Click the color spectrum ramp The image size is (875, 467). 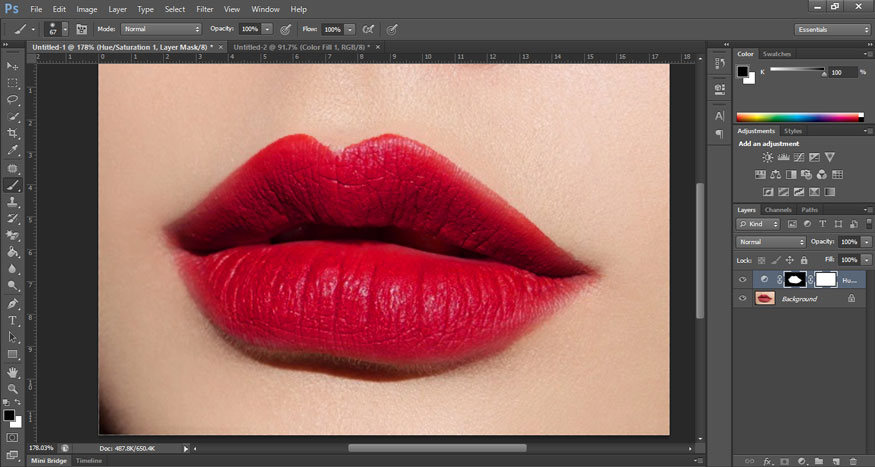click(798, 117)
